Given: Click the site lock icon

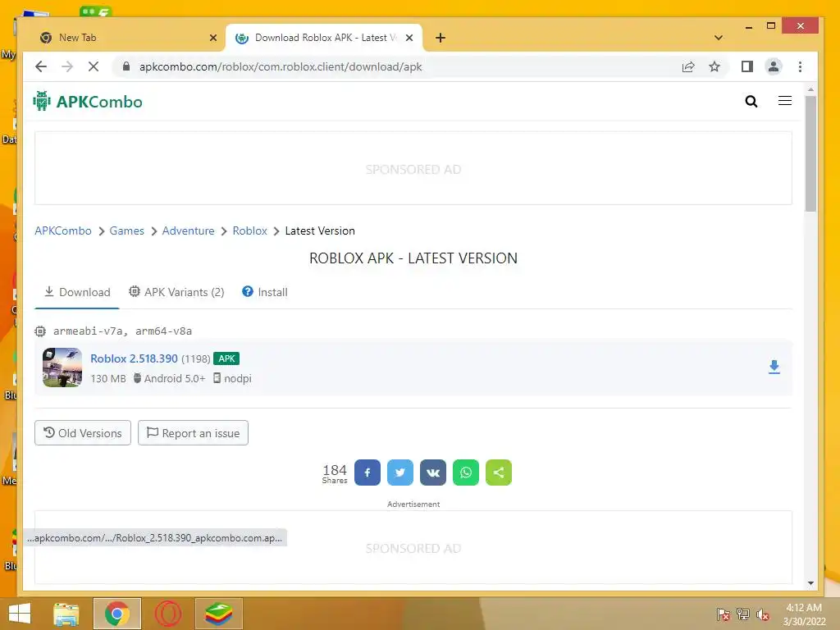Looking at the screenshot, I should [x=126, y=66].
